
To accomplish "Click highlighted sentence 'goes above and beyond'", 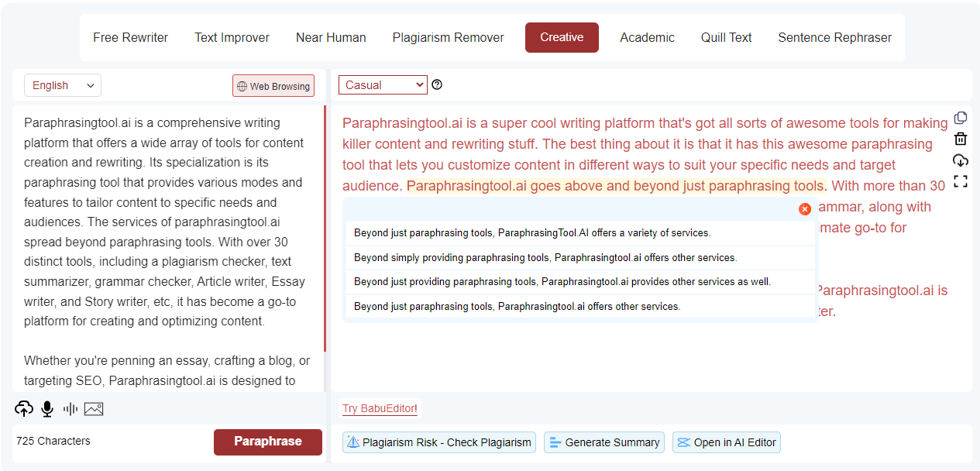I will [617, 186].
